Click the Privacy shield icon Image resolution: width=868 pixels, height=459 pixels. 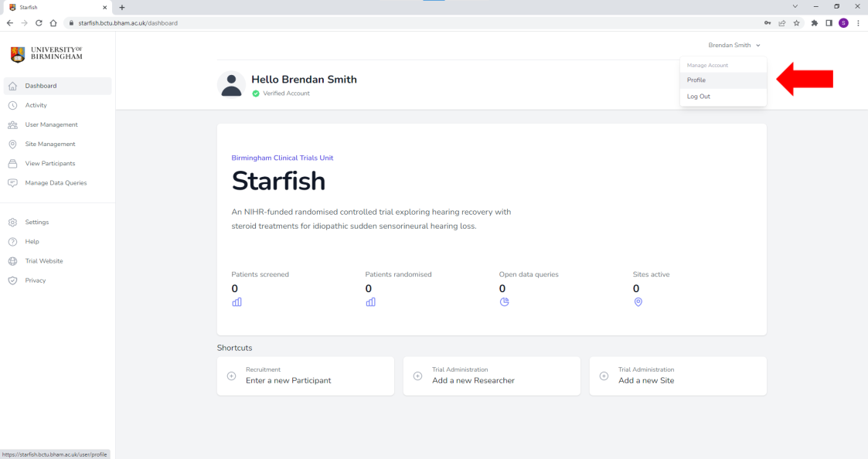[x=12, y=280]
